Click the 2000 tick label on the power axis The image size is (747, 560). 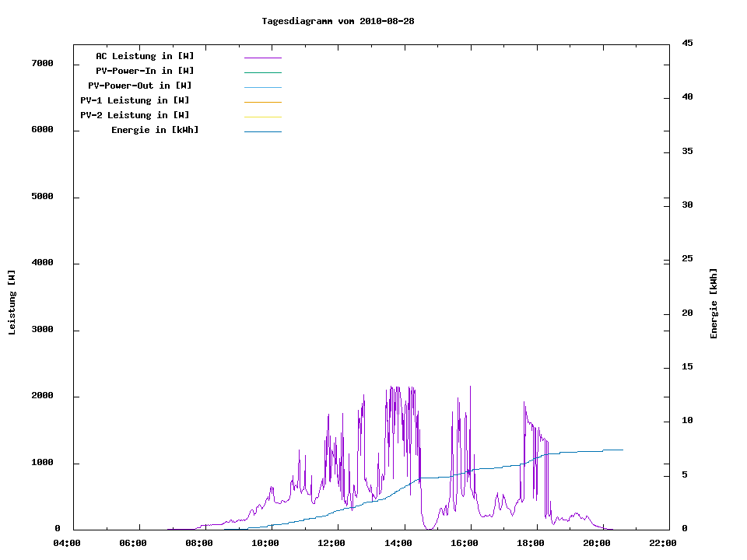click(42, 396)
